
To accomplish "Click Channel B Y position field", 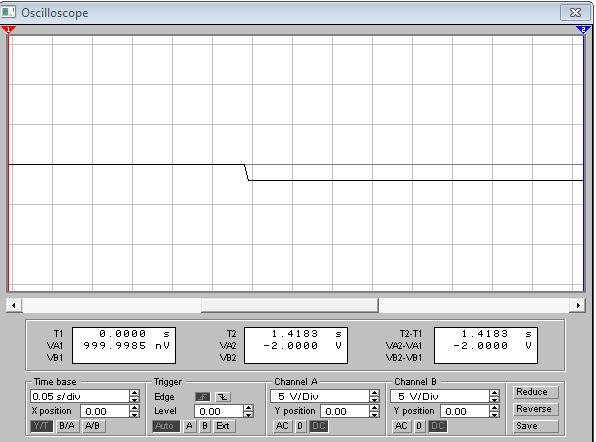I will tap(465, 411).
